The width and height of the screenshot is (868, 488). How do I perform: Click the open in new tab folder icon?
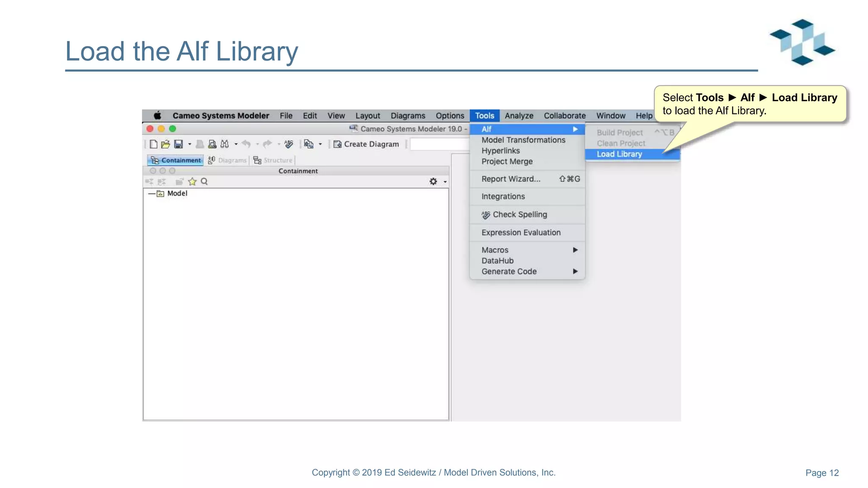pyautogui.click(x=180, y=182)
